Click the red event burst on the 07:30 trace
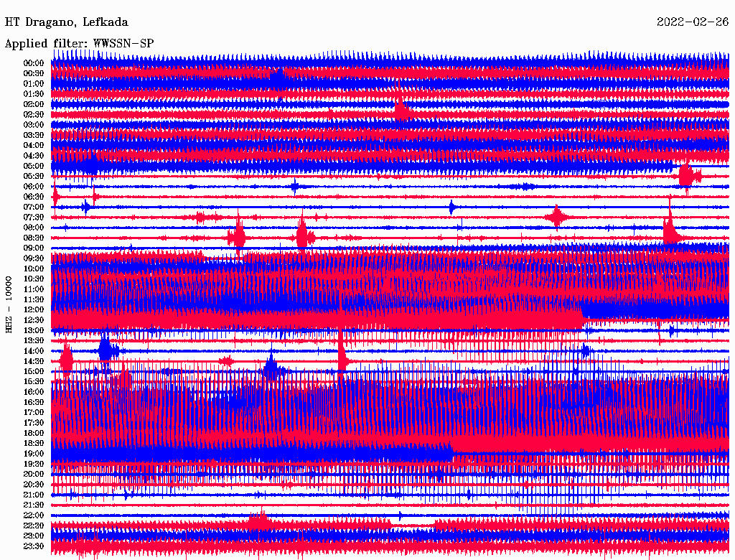Image resolution: width=735 pixels, height=560 pixels. click(556, 217)
